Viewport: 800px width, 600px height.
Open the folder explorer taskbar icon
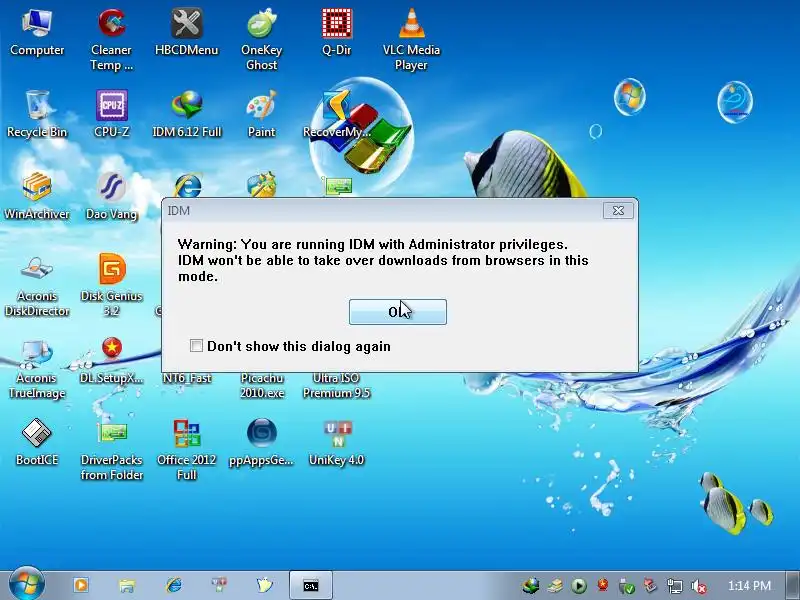point(127,585)
